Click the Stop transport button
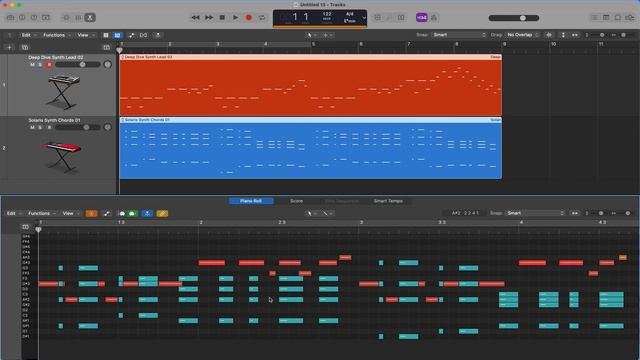640x360 pixels. coord(222,18)
